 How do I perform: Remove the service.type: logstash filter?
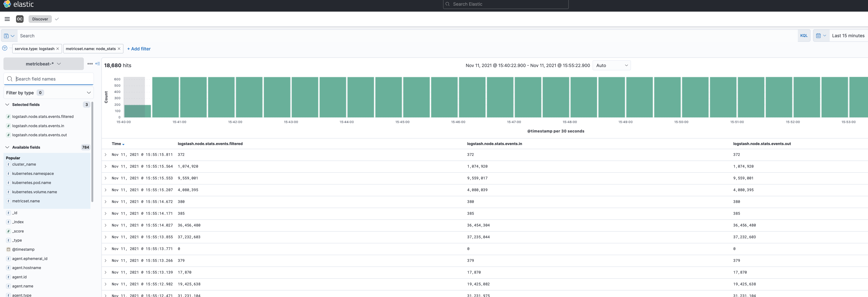[x=58, y=49]
